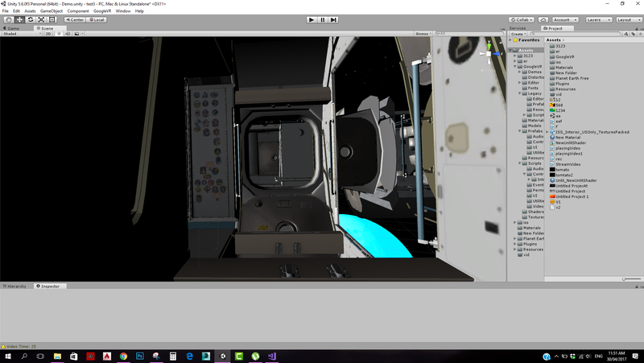Click the Step frame button
This screenshot has height=363, width=644.
click(334, 19)
